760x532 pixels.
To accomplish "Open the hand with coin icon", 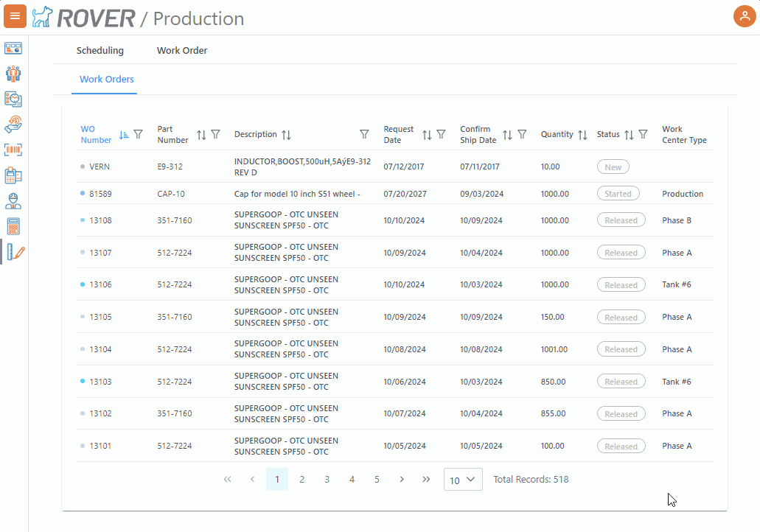I will click(x=13, y=124).
